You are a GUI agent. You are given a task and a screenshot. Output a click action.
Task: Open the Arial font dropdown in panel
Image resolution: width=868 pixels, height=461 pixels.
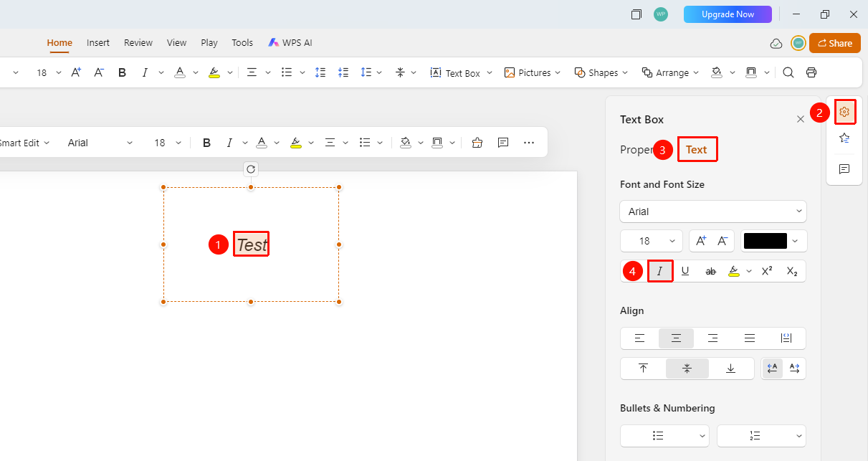point(713,212)
